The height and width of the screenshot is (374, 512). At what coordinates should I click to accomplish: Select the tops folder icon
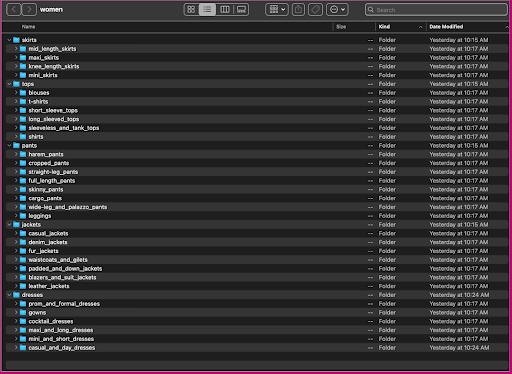tap(16, 84)
